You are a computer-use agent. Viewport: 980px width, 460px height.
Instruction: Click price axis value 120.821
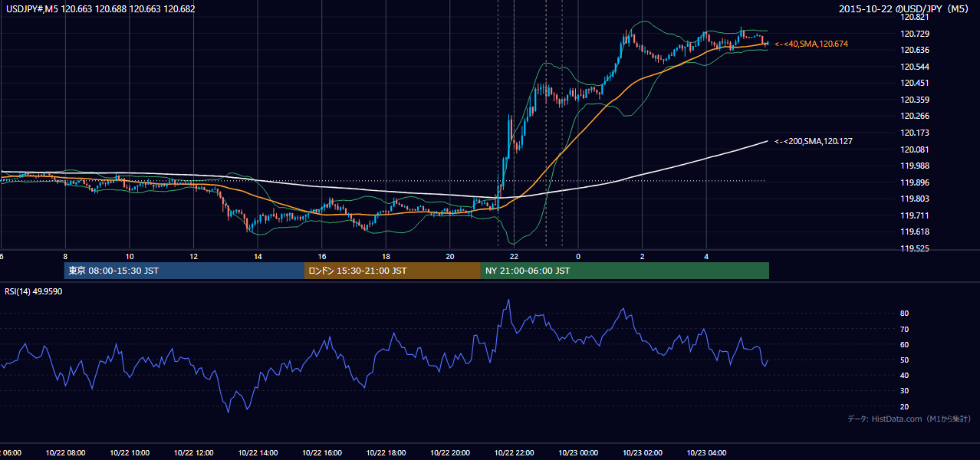(914, 17)
